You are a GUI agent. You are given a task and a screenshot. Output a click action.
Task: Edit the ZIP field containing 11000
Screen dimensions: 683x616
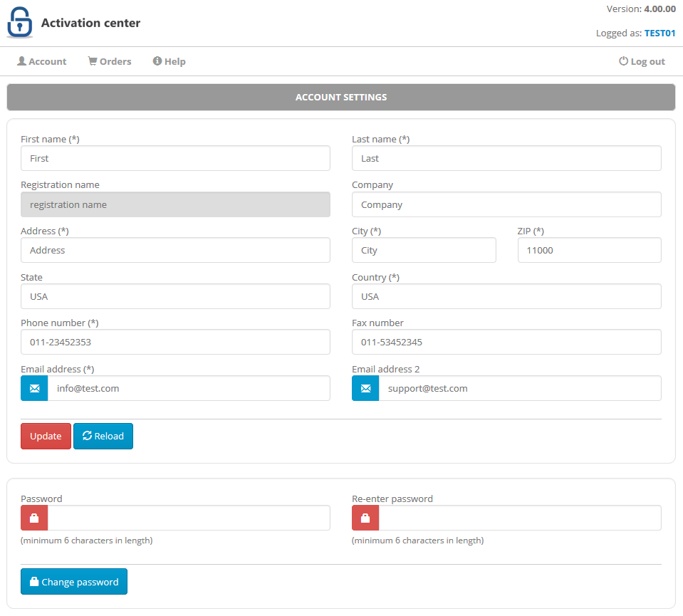click(x=590, y=250)
